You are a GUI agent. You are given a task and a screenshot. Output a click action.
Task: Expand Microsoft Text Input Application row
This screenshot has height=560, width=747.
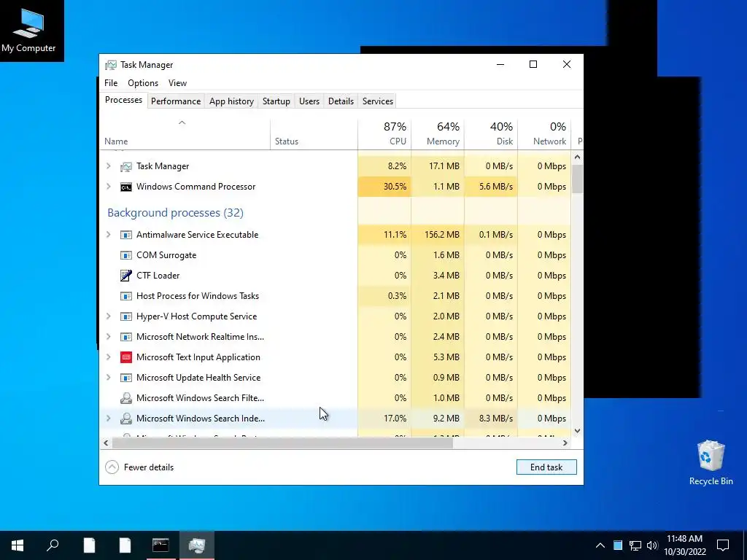(x=109, y=357)
